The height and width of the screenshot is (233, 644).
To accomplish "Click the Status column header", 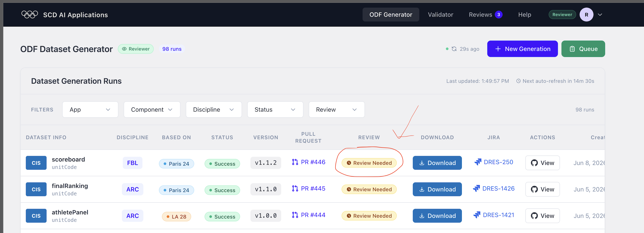I will 222,137.
